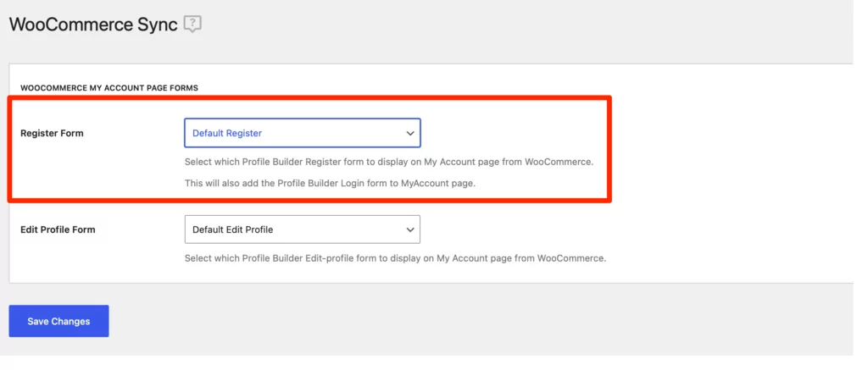Viewport: 868px width, 370px height.
Task: Click the WooCommerce My Account Page Forms heading
Action: 109,87
